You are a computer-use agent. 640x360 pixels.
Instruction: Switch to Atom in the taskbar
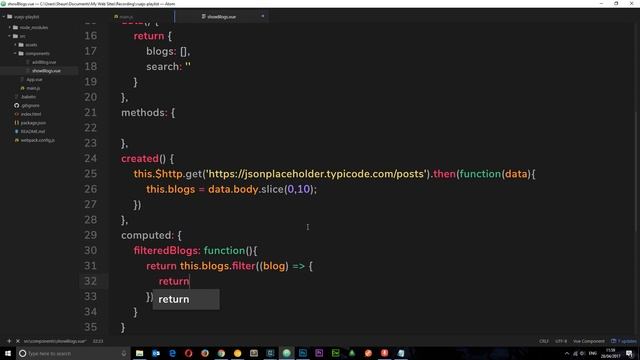(287, 353)
